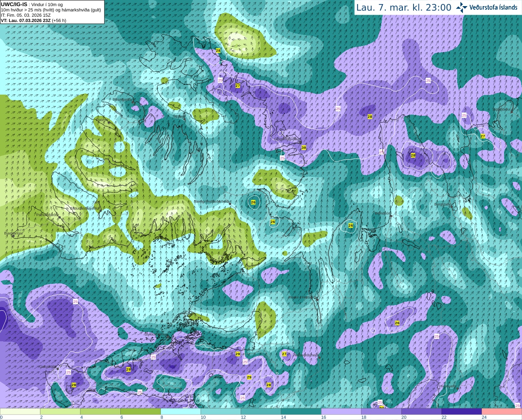Image resolution: width=522 pixels, height=420 pixels.
Task: Click the yellow 27 gust marker beside Holtavörðuheiði
Action: click(284, 354)
